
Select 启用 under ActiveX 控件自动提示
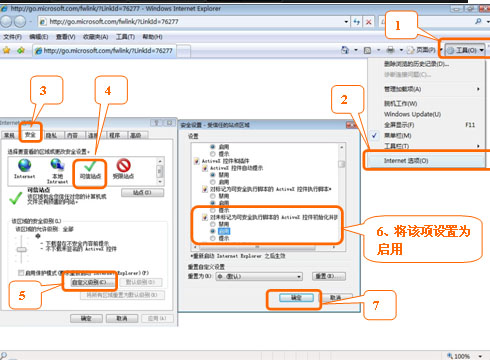[x=213, y=182]
